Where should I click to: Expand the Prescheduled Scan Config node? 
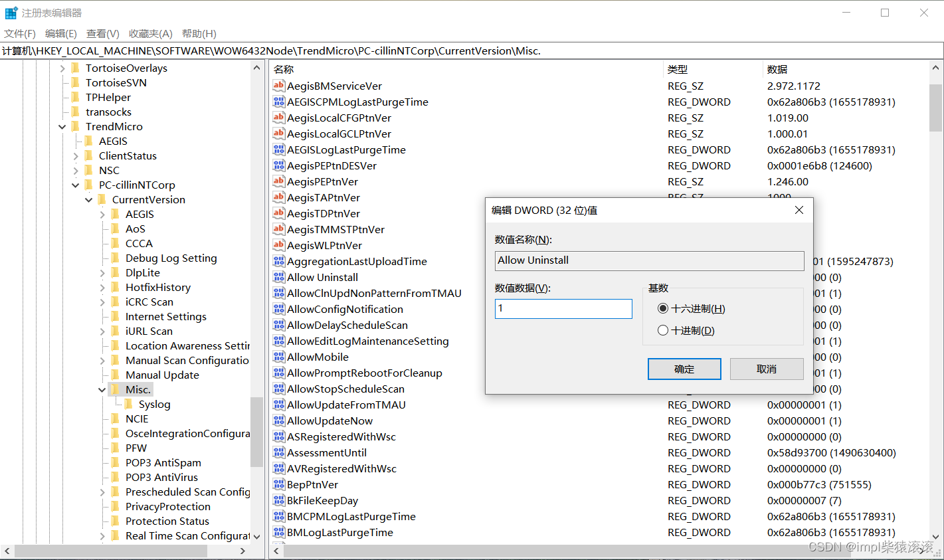(102, 492)
